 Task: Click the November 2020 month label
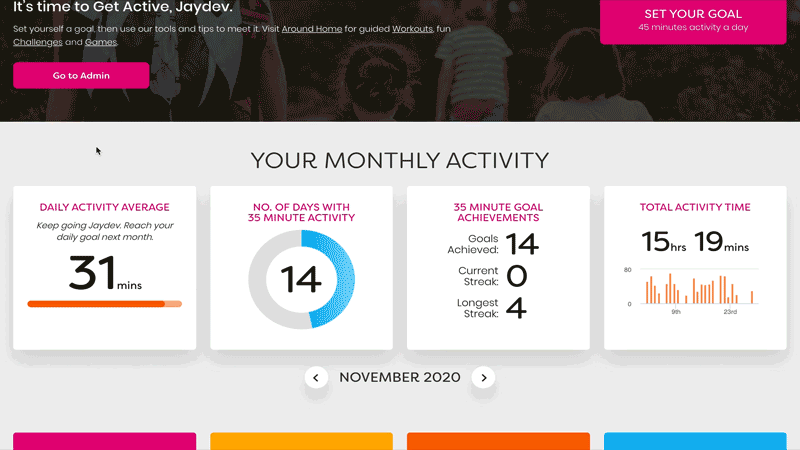tap(399, 378)
